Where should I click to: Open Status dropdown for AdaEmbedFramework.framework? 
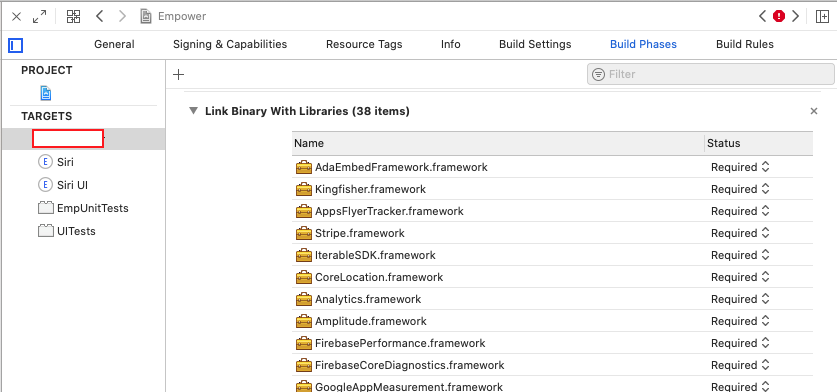pos(741,167)
